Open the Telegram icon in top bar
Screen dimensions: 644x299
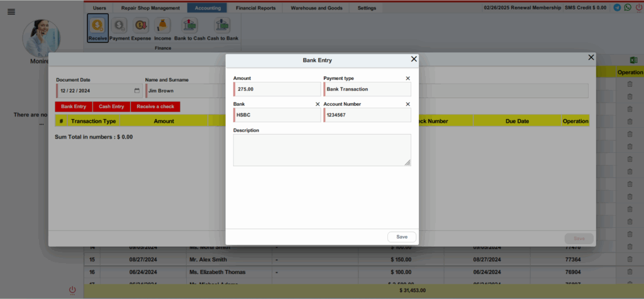pos(617,8)
